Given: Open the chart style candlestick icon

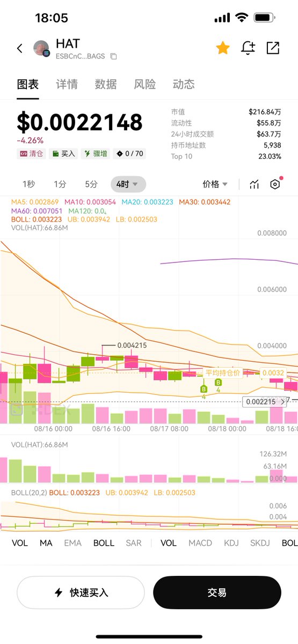Looking at the screenshot, I should pyautogui.click(x=255, y=184).
